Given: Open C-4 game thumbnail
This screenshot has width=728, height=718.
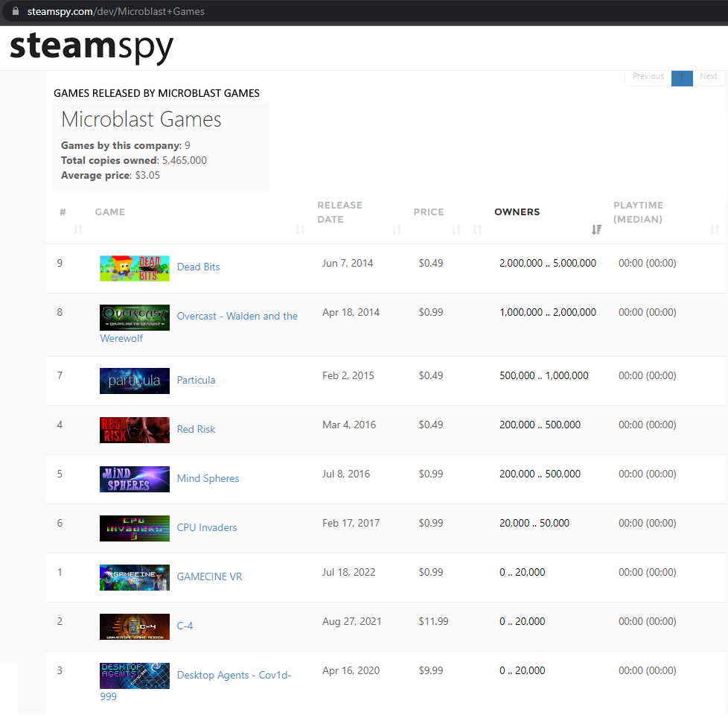Looking at the screenshot, I should (135, 627).
